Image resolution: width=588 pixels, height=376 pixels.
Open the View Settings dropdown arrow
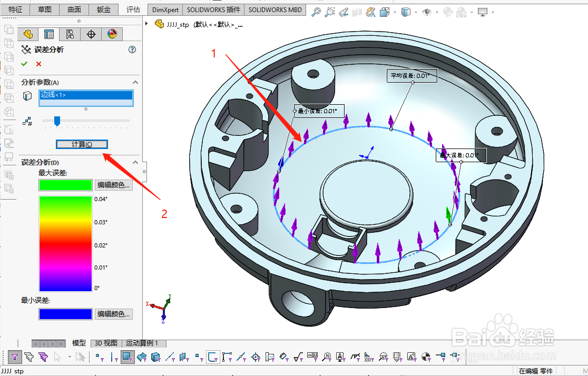pos(493,12)
